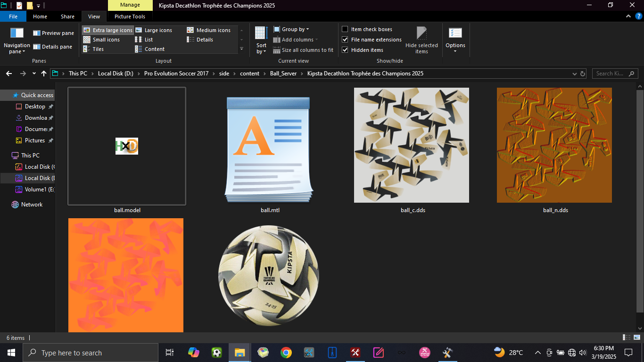
Task: Click the Manage contextual tab
Action: click(130, 5)
